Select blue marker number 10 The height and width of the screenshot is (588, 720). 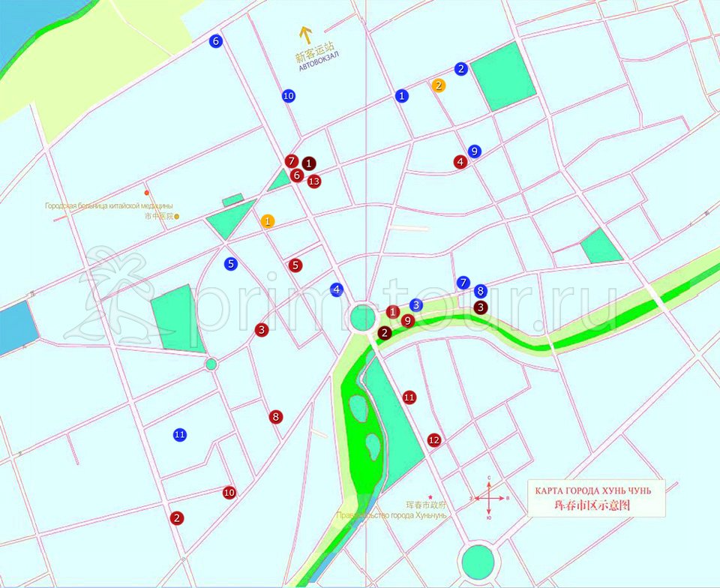289,96
